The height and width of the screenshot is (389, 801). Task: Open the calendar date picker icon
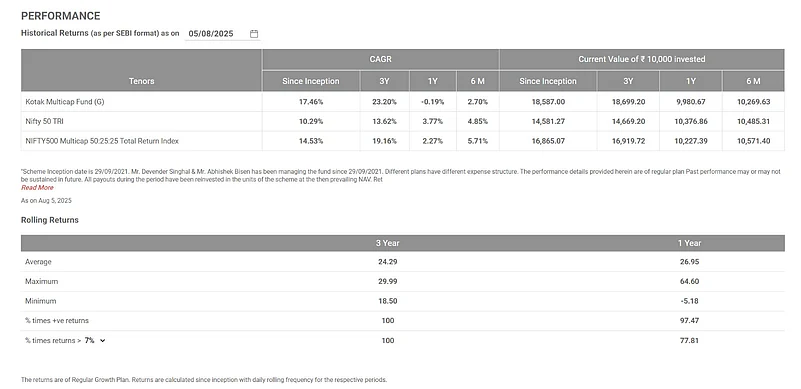[254, 34]
